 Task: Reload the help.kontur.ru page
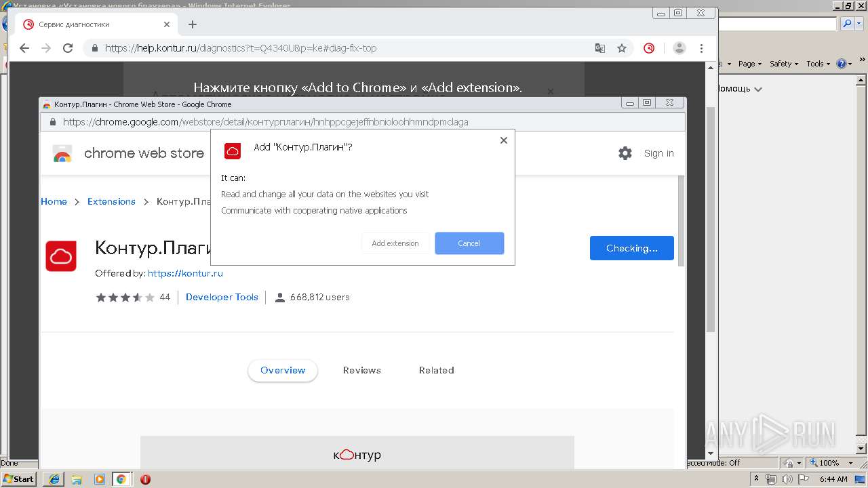click(x=68, y=48)
